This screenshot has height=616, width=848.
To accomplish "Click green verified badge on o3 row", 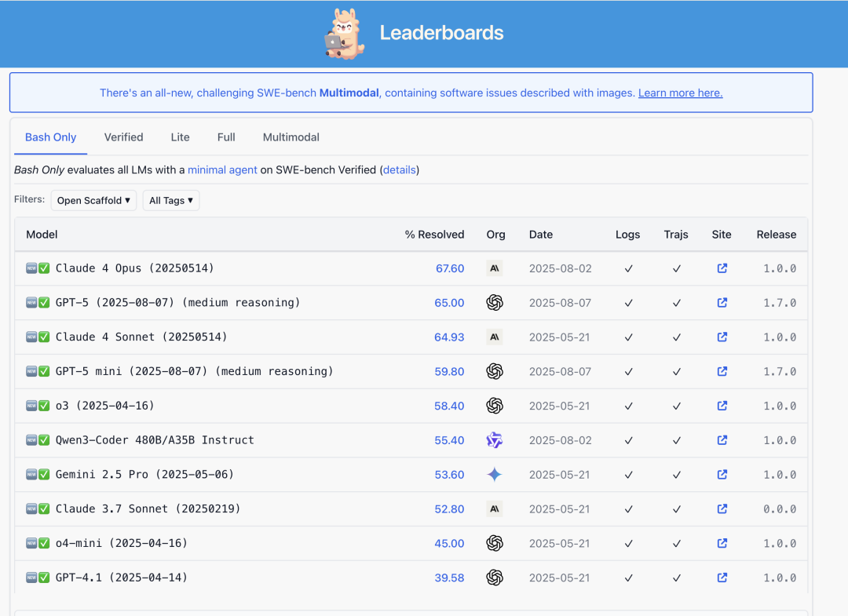I will click(44, 406).
